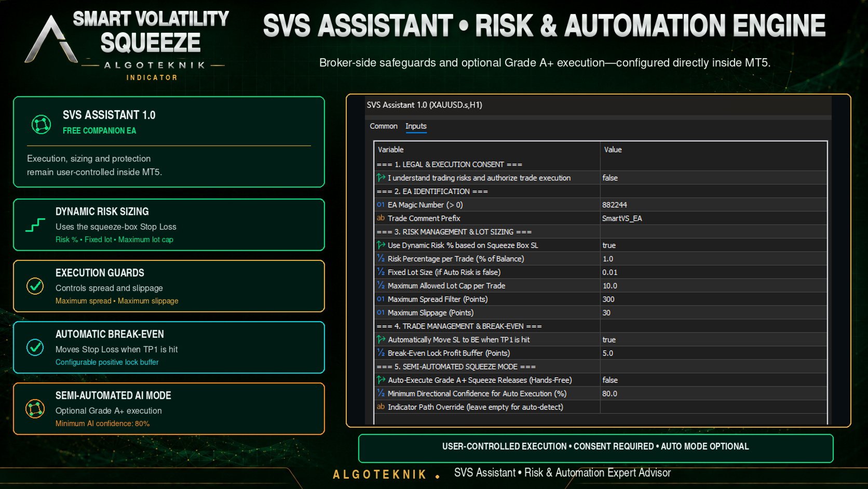Click the ALGOTEKNIK footer brand text
868x489 pixels.
tap(379, 474)
